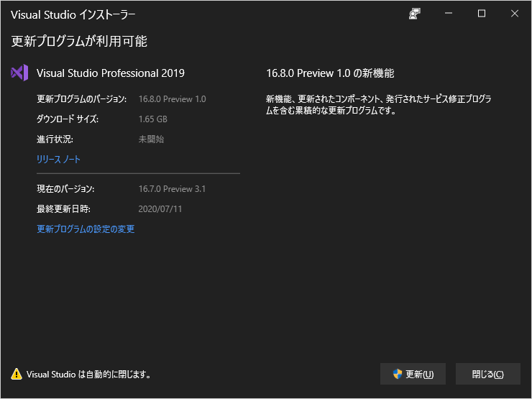Click the 最終更新日時 label
The height and width of the screenshot is (399, 532).
[63, 209]
